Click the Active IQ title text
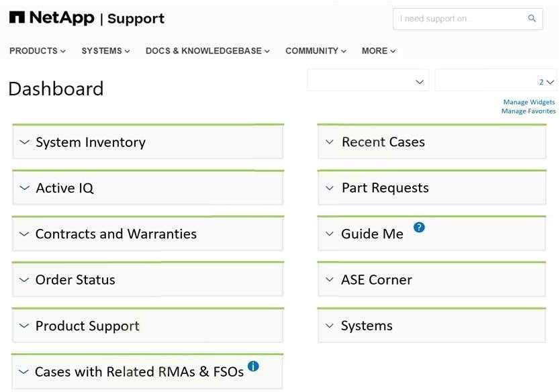 tap(64, 188)
